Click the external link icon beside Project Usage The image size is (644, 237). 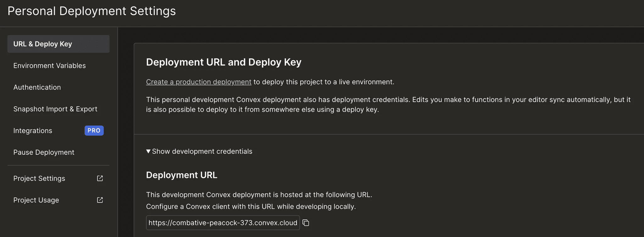click(100, 200)
